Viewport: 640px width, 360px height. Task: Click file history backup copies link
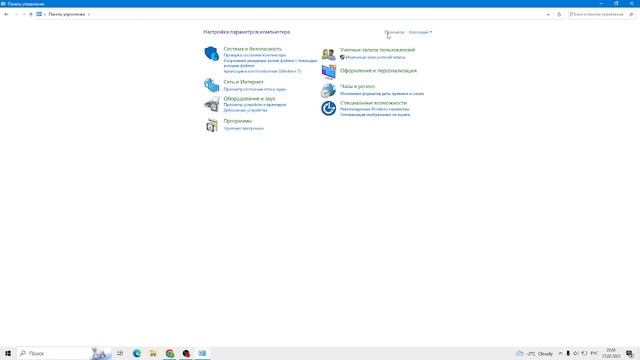(270, 63)
